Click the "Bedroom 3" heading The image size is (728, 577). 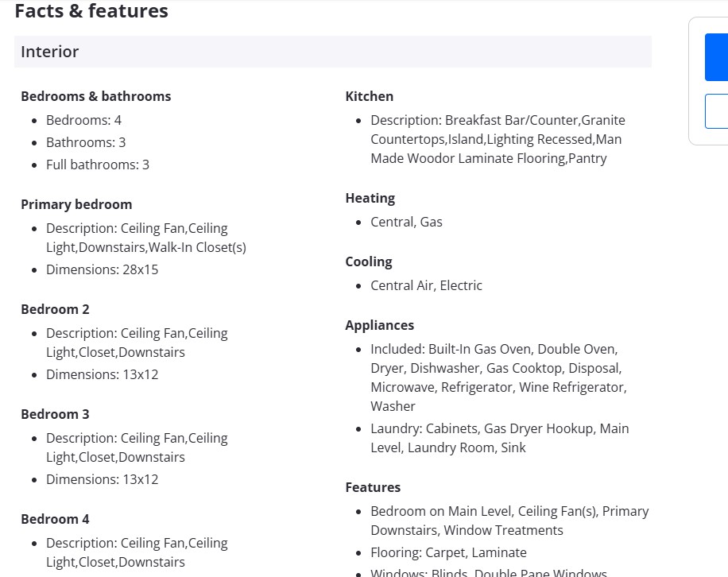coord(55,414)
